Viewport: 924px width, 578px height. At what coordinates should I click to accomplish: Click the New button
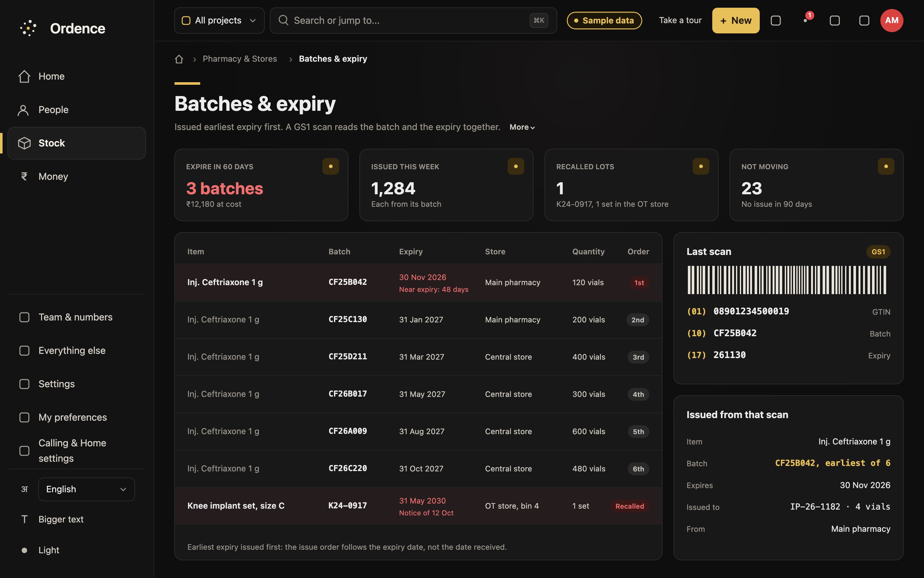click(x=735, y=20)
